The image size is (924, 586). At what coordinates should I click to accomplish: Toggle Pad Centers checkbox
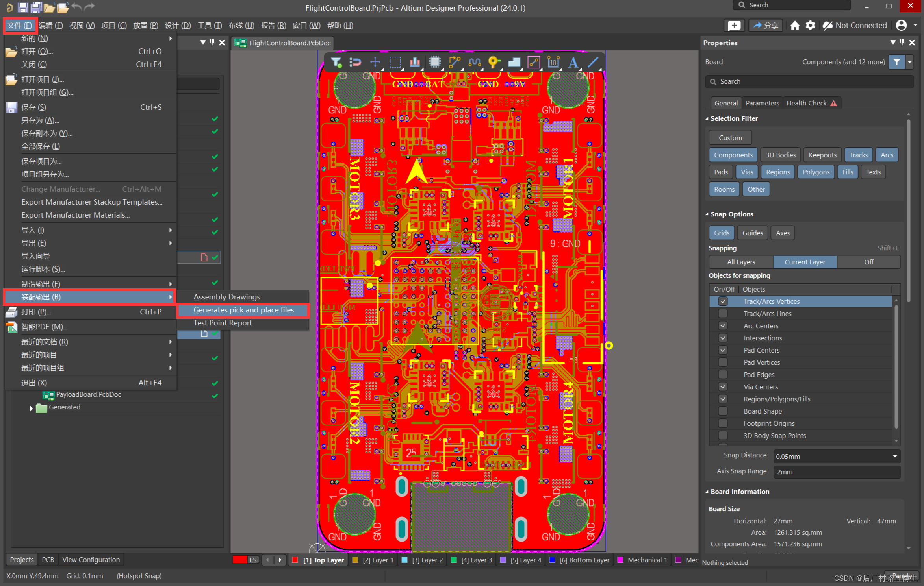click(x=723, y=350)
